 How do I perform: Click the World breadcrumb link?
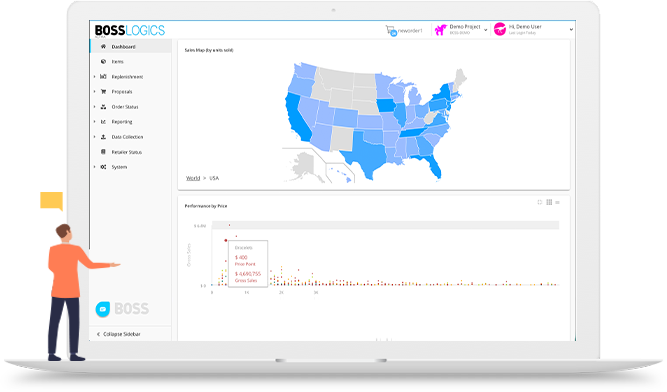[193, 178]
